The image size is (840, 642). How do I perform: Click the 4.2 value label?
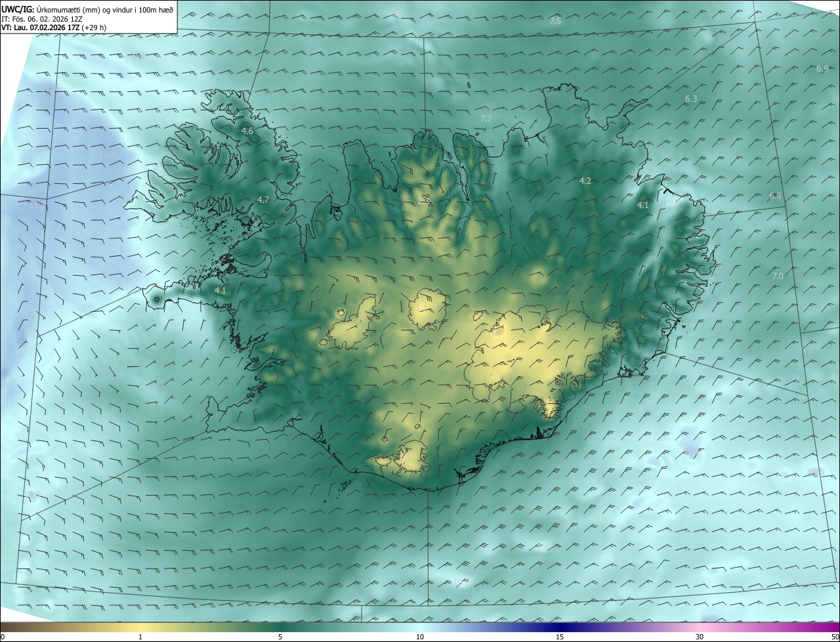click(x=585, y=181)
